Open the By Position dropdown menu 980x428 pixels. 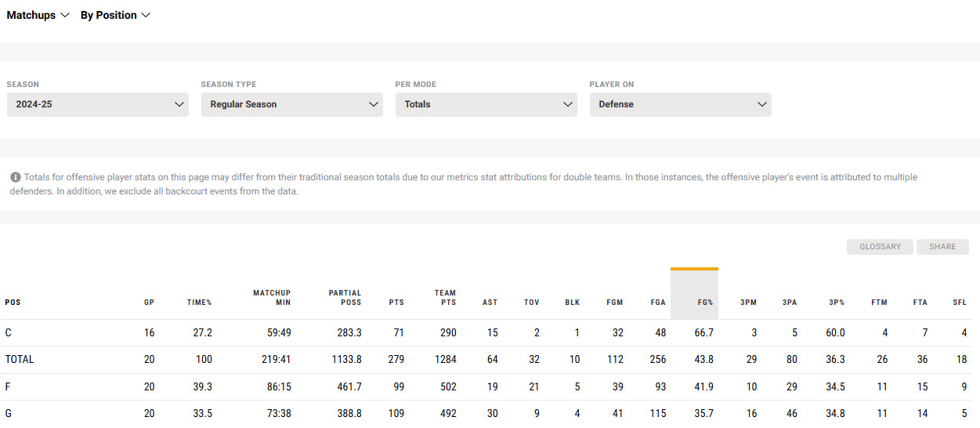[115, 15]
